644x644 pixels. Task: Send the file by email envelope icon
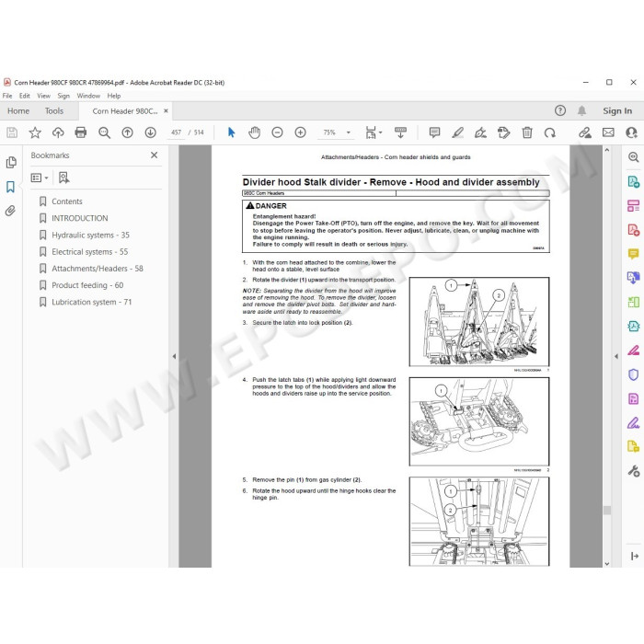(608, 132)
